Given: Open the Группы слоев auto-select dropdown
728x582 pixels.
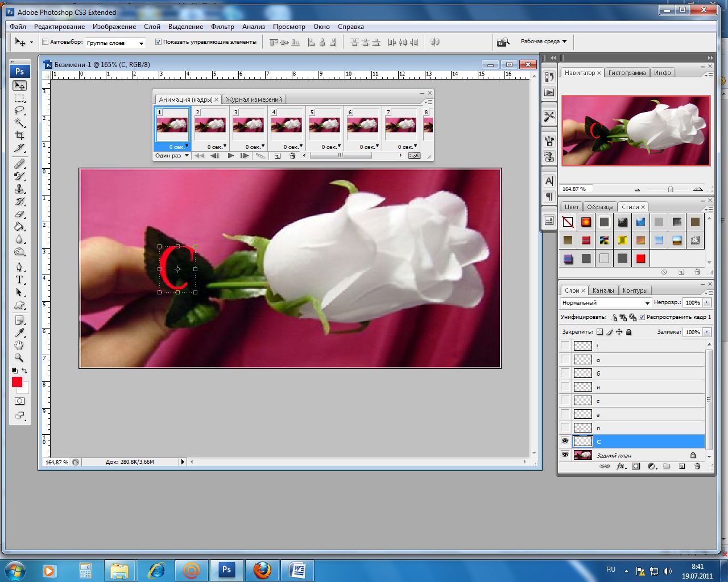Looking at the screenshot, I should (x=115, y=43).
